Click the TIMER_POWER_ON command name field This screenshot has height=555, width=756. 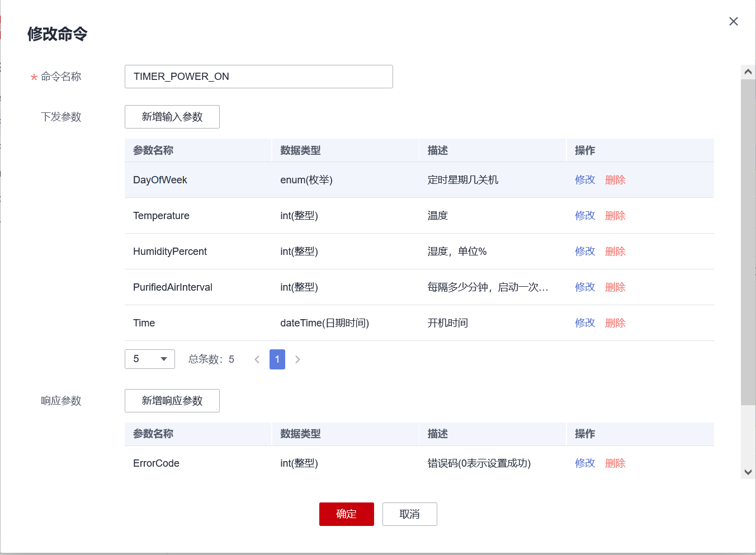click(x=258, y=77)
